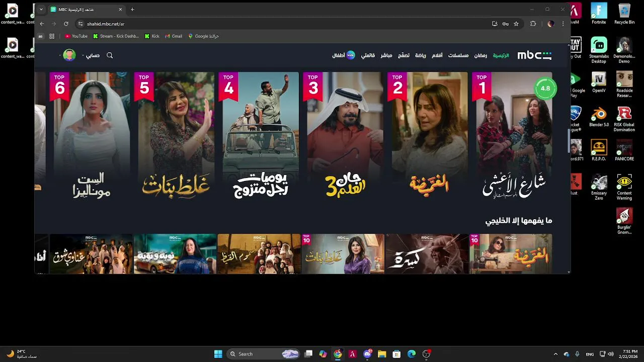The width and height of the screenshot is (644, 362).
Task: Open the Top 5 show غلط بنات
Action: click(x=174, y=136)
